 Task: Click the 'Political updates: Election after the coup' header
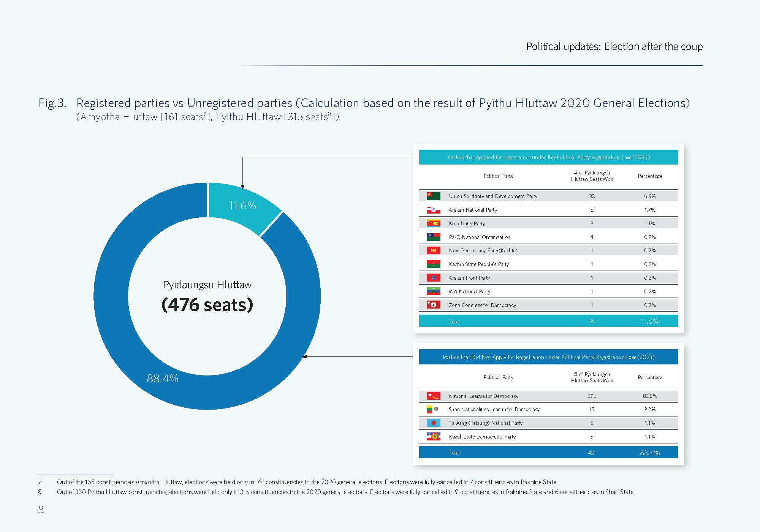click(x=614, y=47)
